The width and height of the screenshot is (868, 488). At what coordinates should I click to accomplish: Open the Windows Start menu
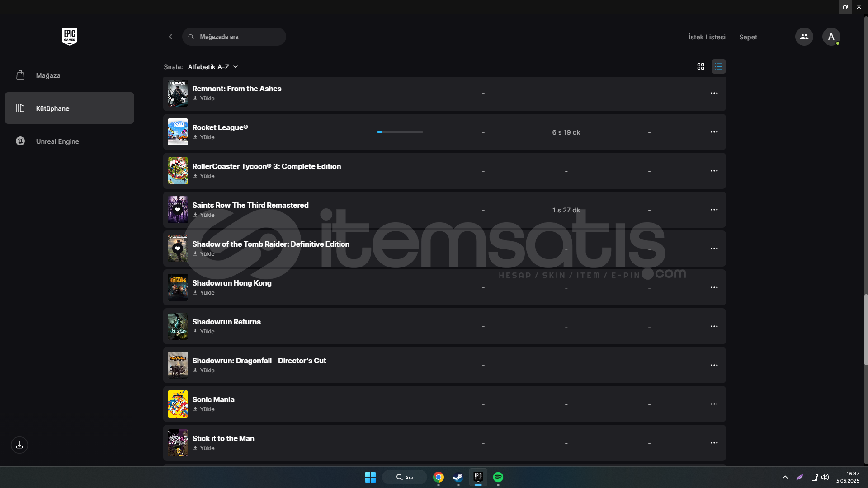click(x=370, y=477)
